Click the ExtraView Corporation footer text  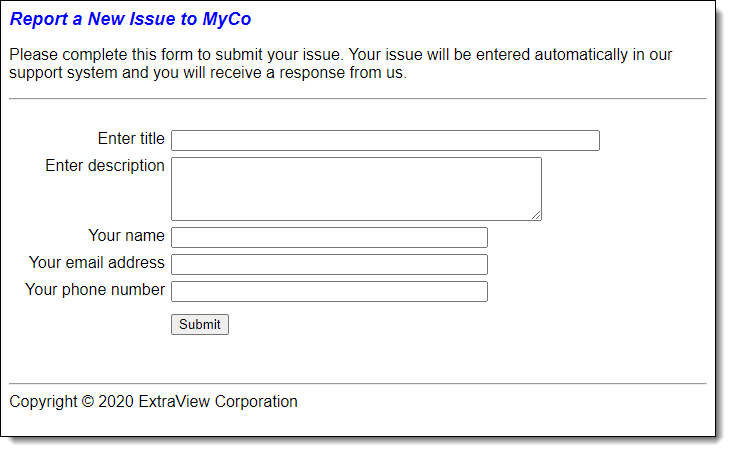[x=218, y=401]
